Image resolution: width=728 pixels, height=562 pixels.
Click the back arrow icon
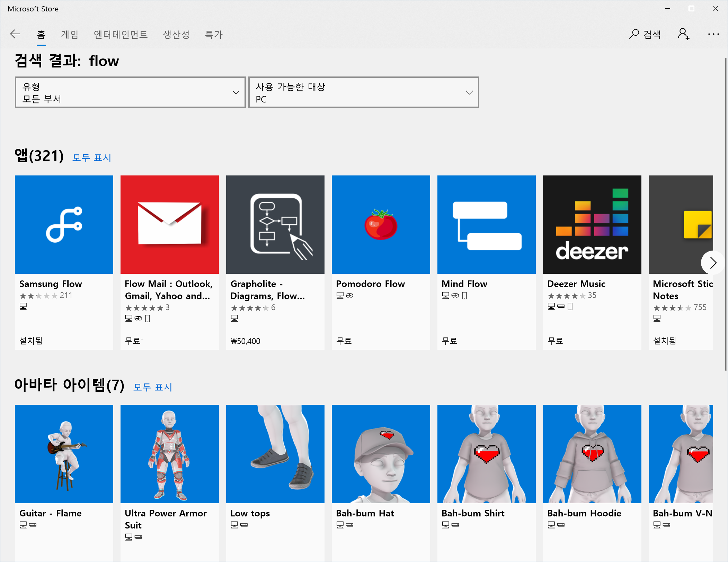click(x=15, y=34)
